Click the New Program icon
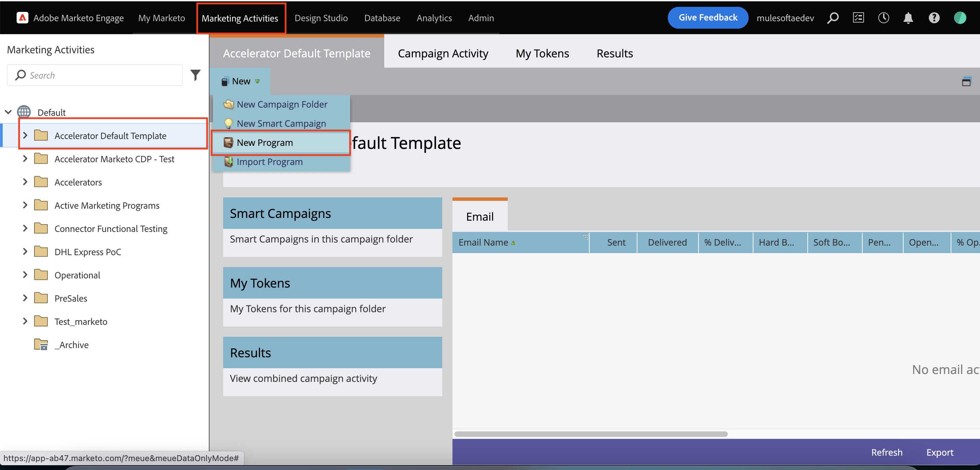Image resolution: width=980 pixels, height=470 pixels. tap(228, 142)
